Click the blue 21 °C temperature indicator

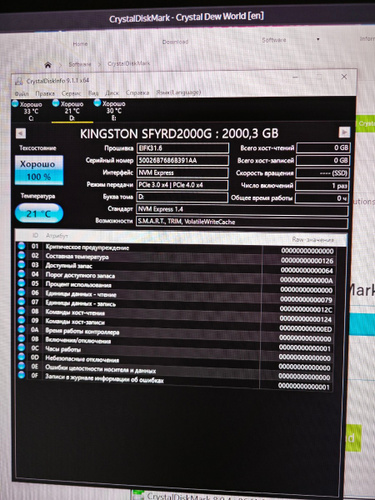point(39,213)
